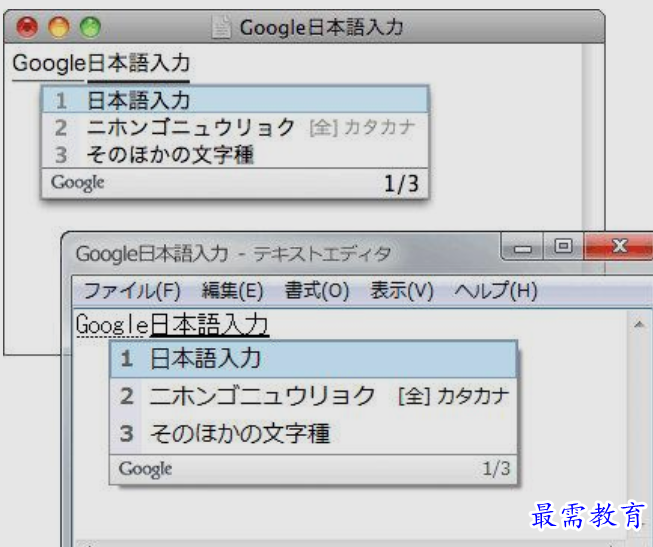Choose ニホンゴニュウリョク in text editor candidate list
Viewport: 653px width, 547px height.
pos(313,396)
